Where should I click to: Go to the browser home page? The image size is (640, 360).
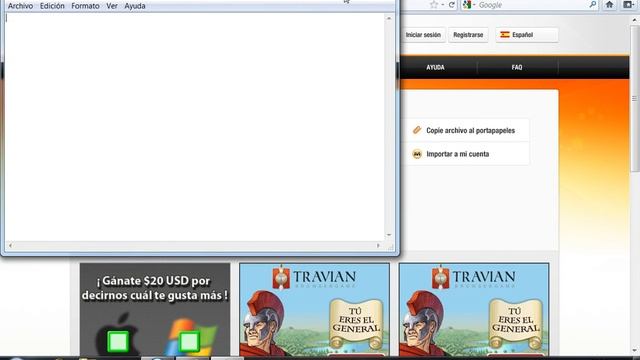pos(609,5)
